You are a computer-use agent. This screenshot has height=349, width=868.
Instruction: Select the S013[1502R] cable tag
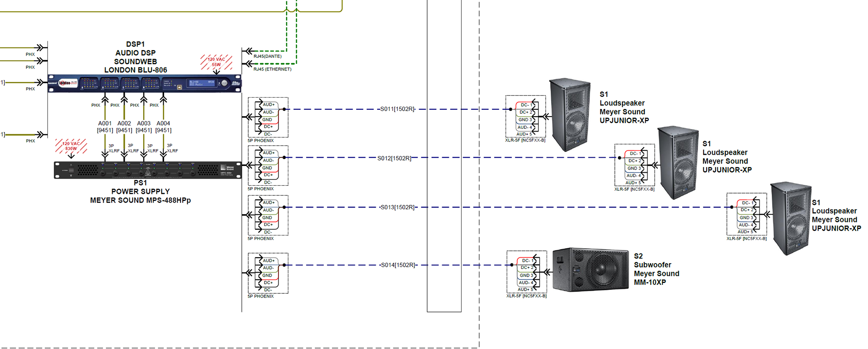(397, 207)
